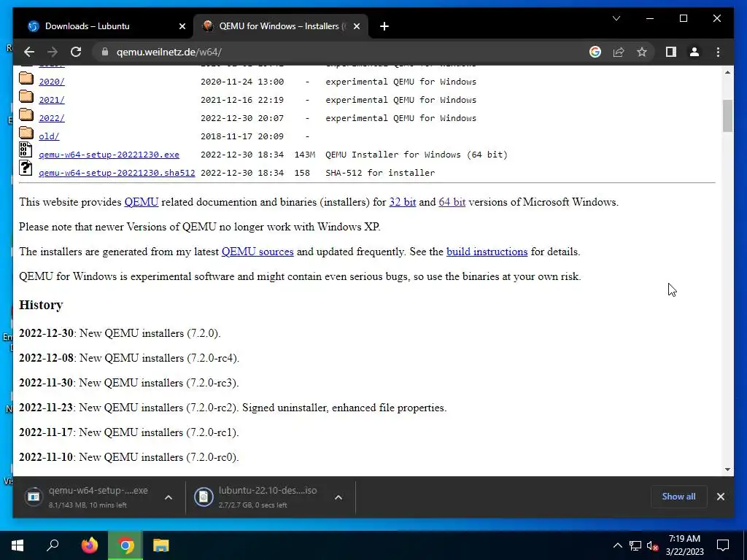This screenshot has width=747, height=560.
Task: Open qemu-w64-setup-20221230.sha512 link
Action: click(x=117, y=173)
